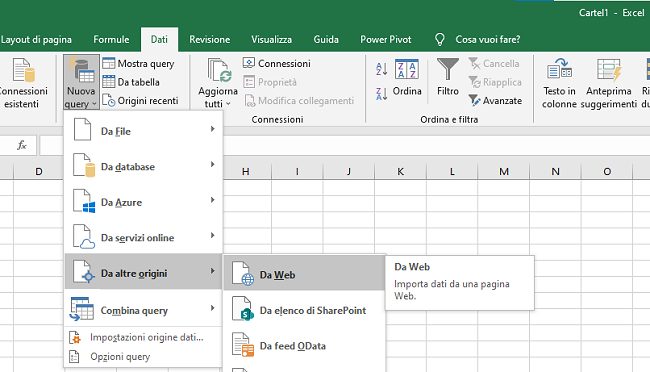Click the Combina query tables icon
The image size is (650, 372).
point(82,309)
